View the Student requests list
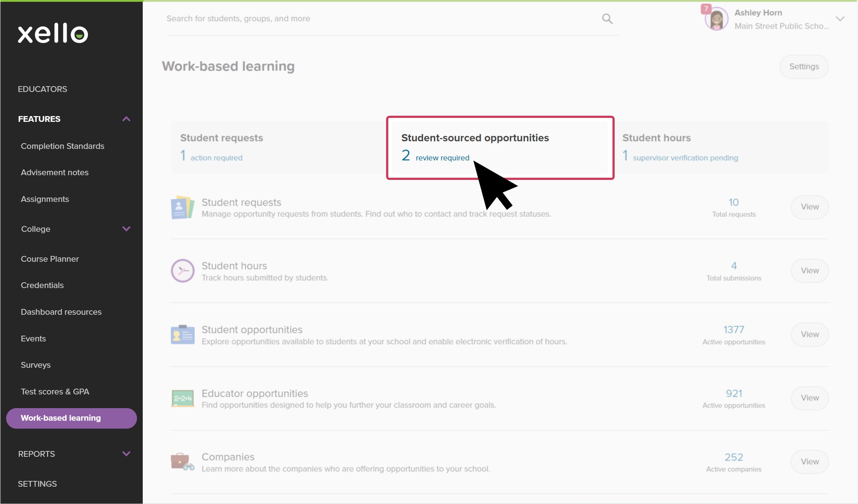The height and width of the screenshot is (504, 858). tap(809, 207)
